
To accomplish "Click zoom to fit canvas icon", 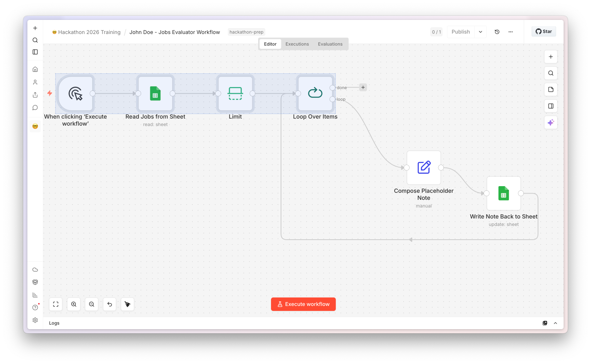I will coord(56,304).
